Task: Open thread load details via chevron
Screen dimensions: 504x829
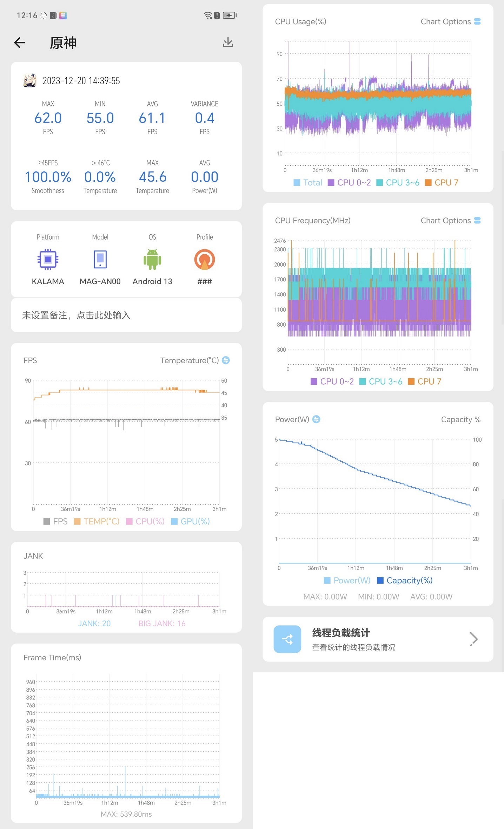Action: click(x=474, y=639)
